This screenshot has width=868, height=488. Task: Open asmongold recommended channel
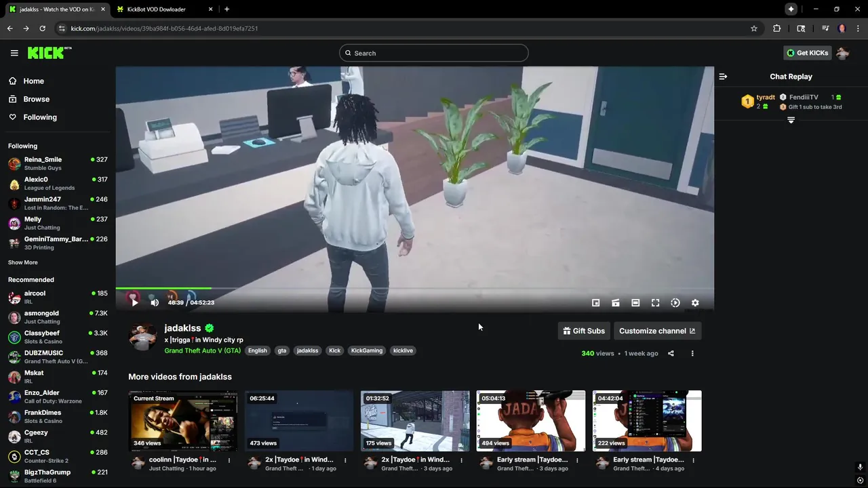tap(58, 317)
